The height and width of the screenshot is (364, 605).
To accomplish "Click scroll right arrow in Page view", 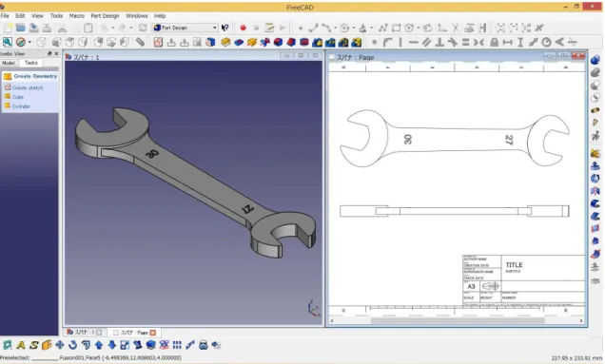I will click(581, 320).
